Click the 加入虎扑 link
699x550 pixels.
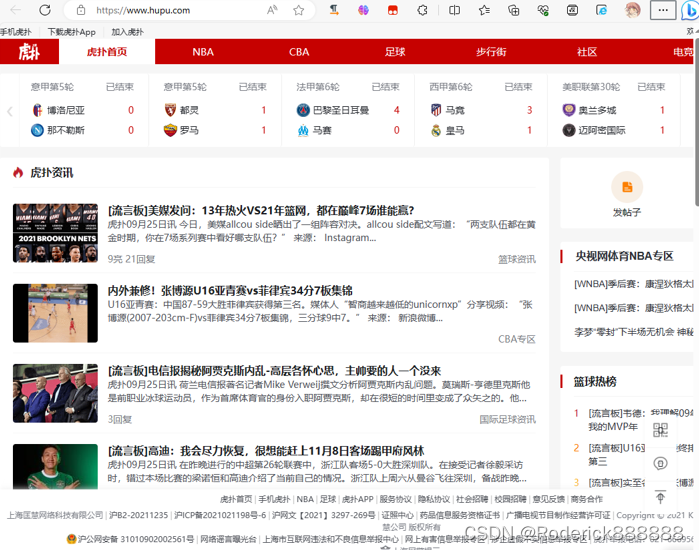[x=127, y=32]
